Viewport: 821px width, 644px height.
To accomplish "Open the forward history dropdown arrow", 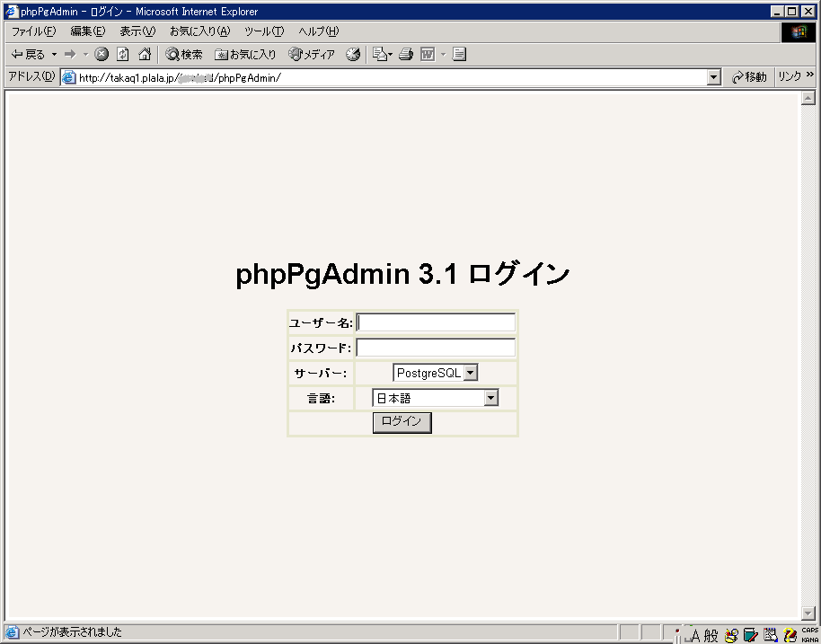I will 85,55.
